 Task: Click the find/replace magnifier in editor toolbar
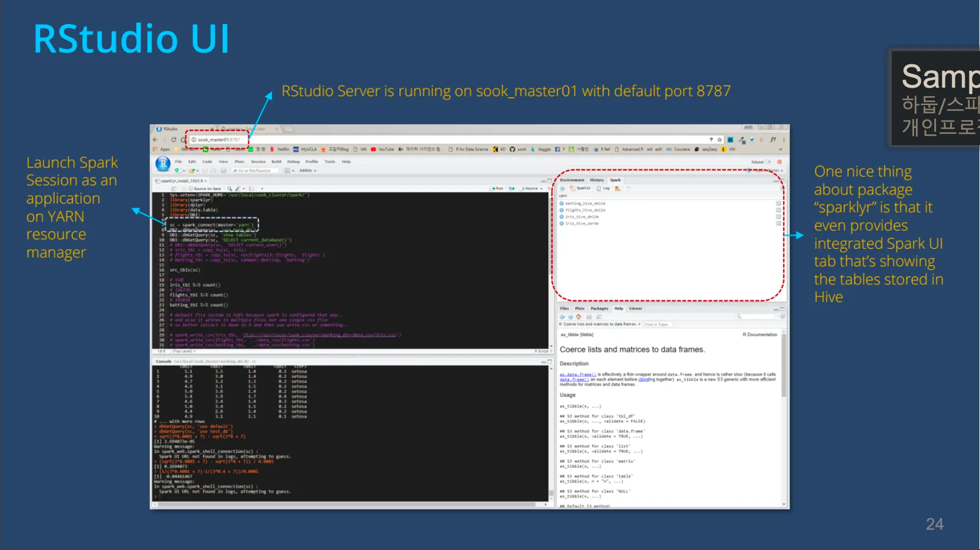[230, 189]
